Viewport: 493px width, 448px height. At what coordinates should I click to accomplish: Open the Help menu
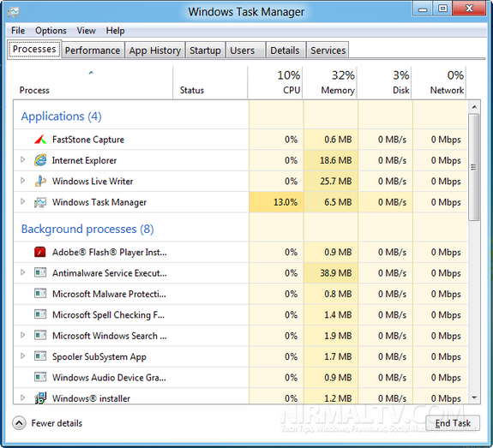click(115, 31)
